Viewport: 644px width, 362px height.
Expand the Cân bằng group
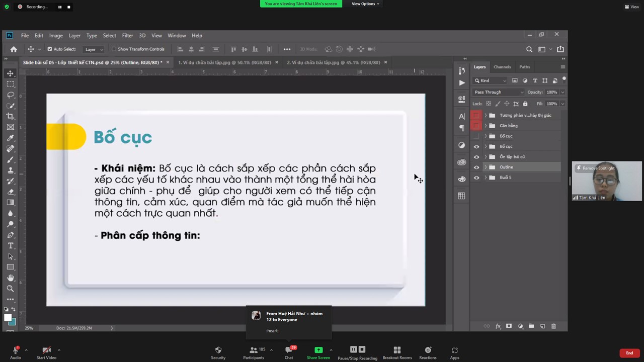486,126
